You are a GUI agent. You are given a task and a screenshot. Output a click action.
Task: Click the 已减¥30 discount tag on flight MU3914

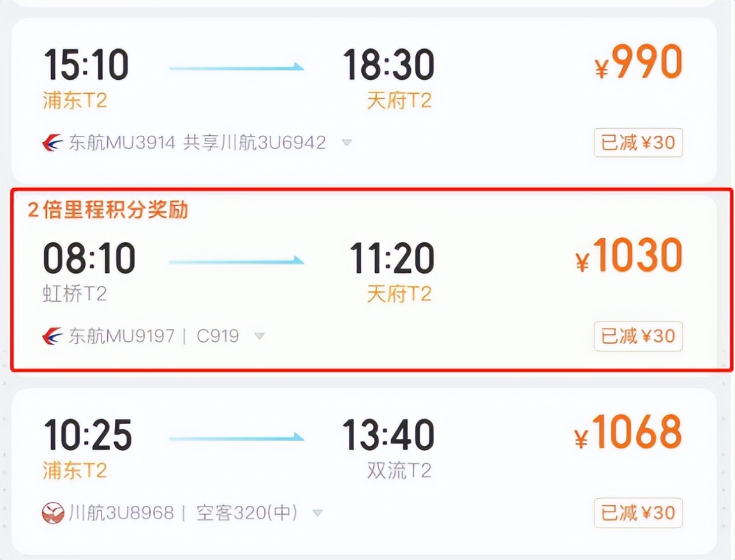638,143
